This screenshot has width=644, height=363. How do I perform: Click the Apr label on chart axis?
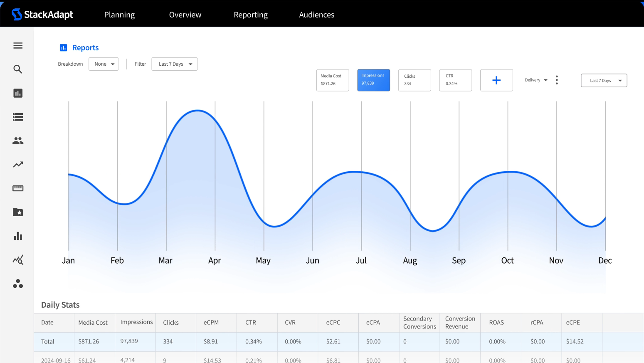(215, 261)
